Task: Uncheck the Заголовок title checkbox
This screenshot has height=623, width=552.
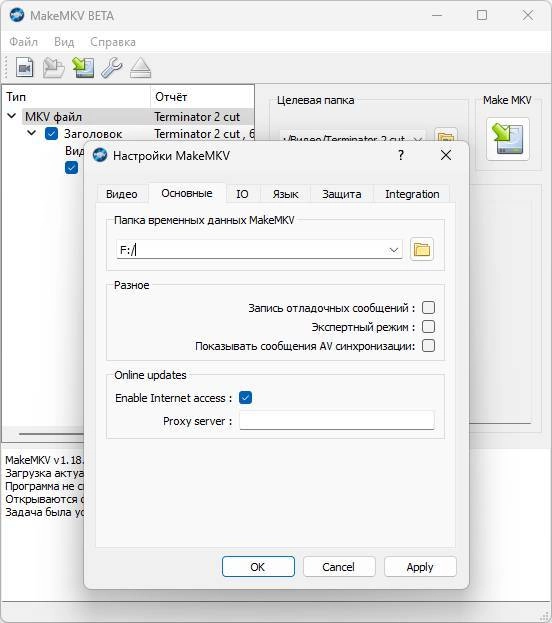Action: (x=51, y=134)
